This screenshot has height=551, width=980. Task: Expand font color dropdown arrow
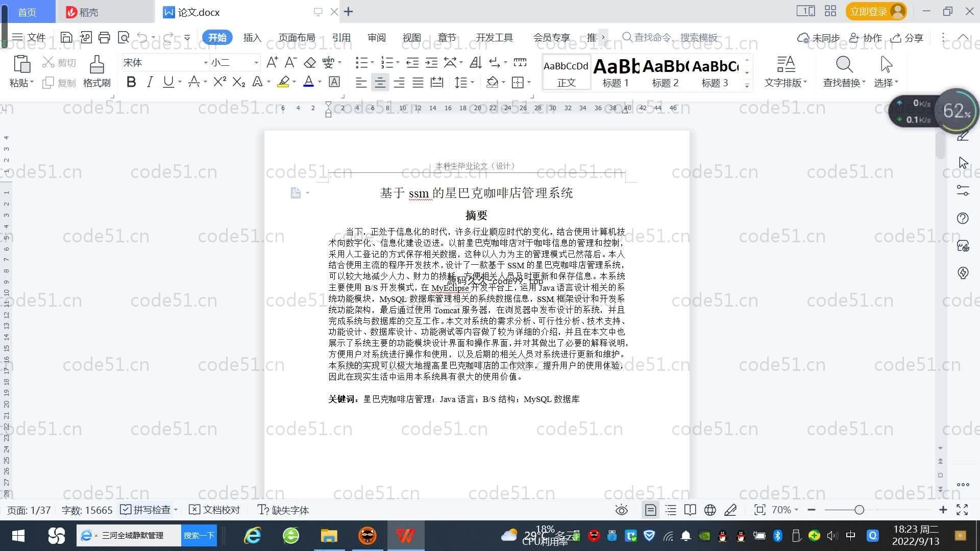point(320,82)
